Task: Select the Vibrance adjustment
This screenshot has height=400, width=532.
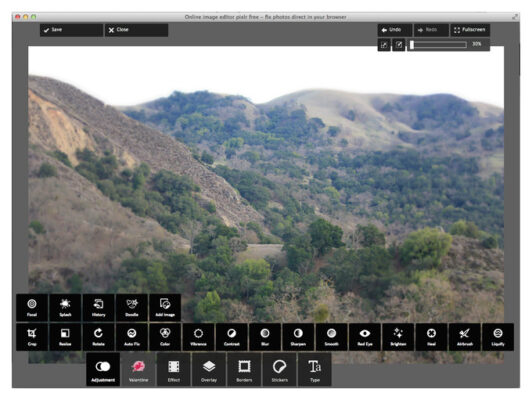Action: click(x=198, y=337)
